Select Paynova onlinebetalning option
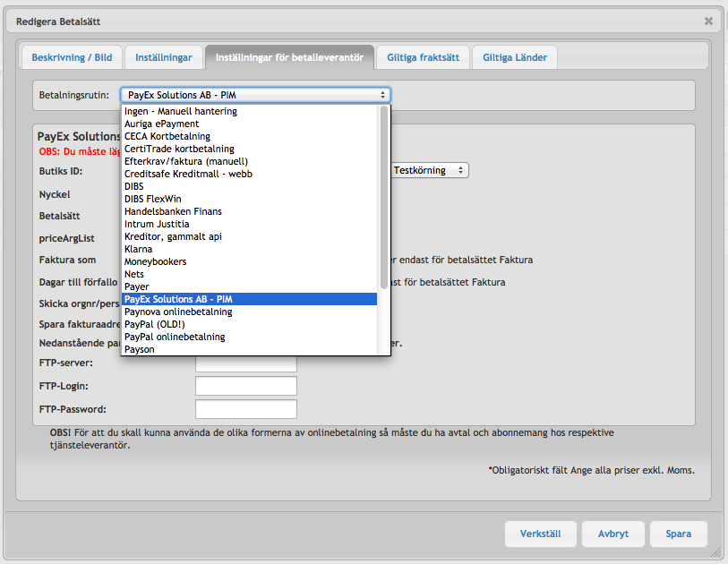The height and width of the screenshot is (564, 728). click(x=249, y=312)
